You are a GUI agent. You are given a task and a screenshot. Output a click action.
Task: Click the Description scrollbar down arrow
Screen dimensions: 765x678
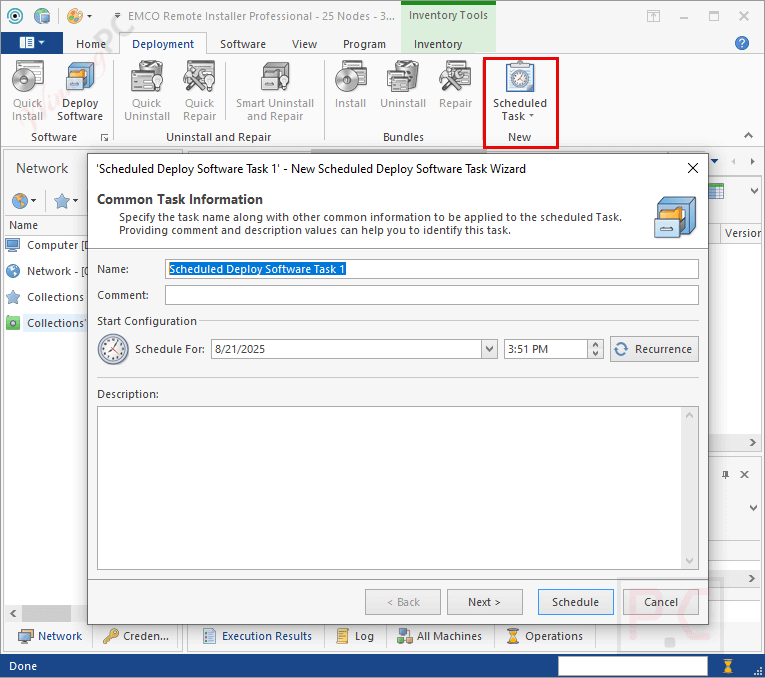point(689,560)
